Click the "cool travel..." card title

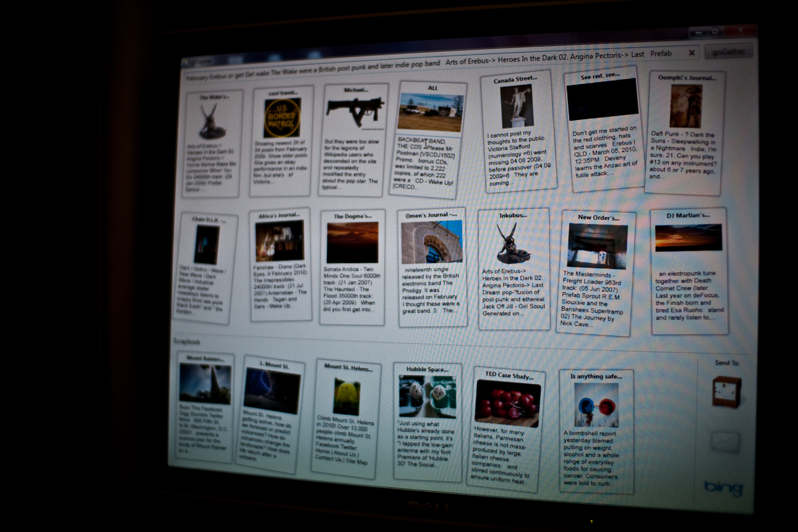pos(283,93)
